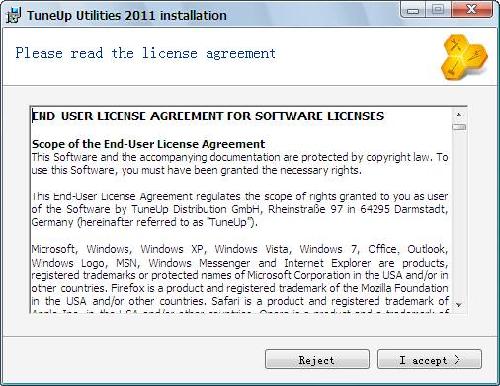Click line 'use this Software, you must have'
Screen dimensions: 500x386
tap(197, 171)
